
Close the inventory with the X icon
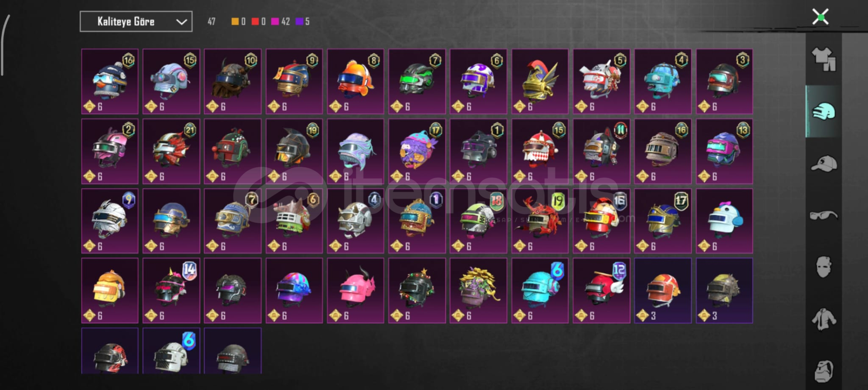click(820, 17)
